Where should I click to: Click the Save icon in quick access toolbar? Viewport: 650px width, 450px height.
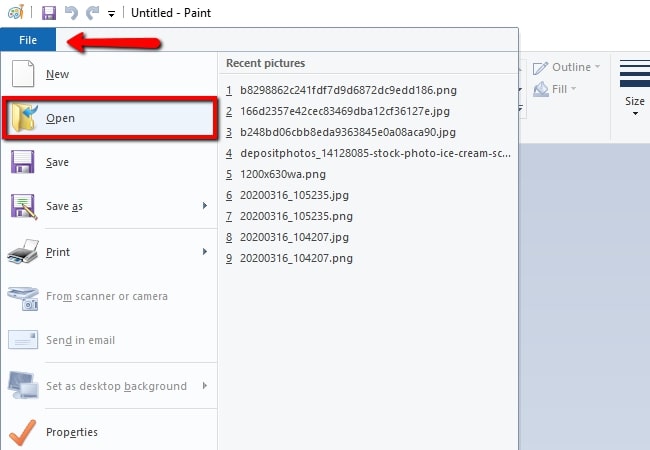tap(49, 12)
